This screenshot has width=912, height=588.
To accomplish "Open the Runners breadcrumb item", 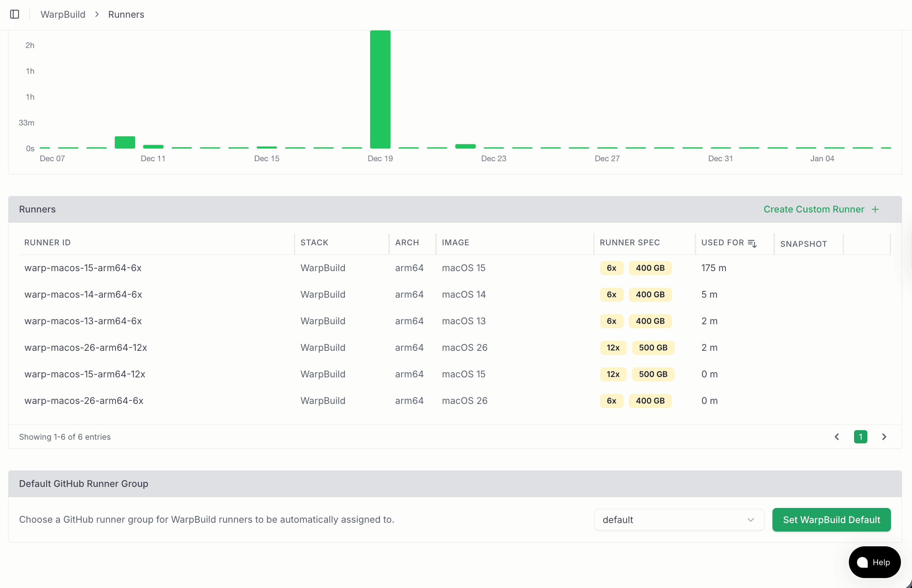I will pyautogui.click(x=126, y=14).
